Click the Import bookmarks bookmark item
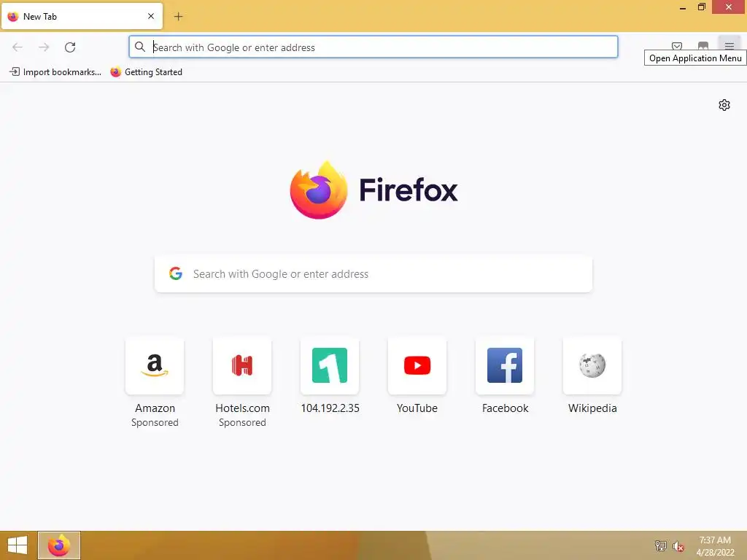Image resolution: width=747 pixels, height=560 pixels. tap(55, 72)
